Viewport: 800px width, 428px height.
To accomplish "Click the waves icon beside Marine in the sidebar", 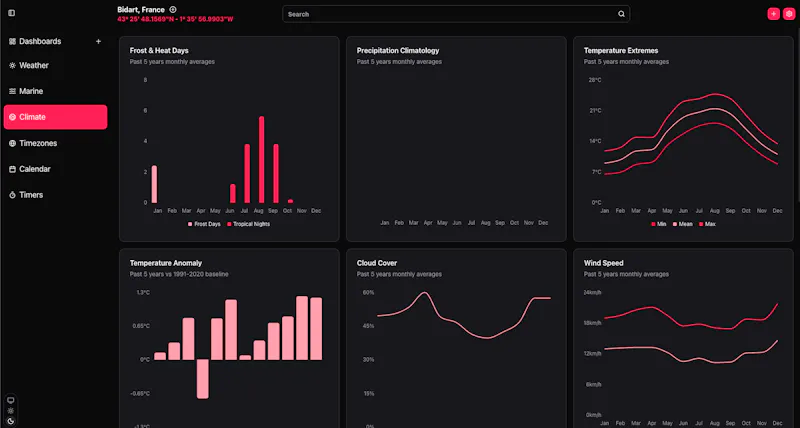I will coord(12,91).
